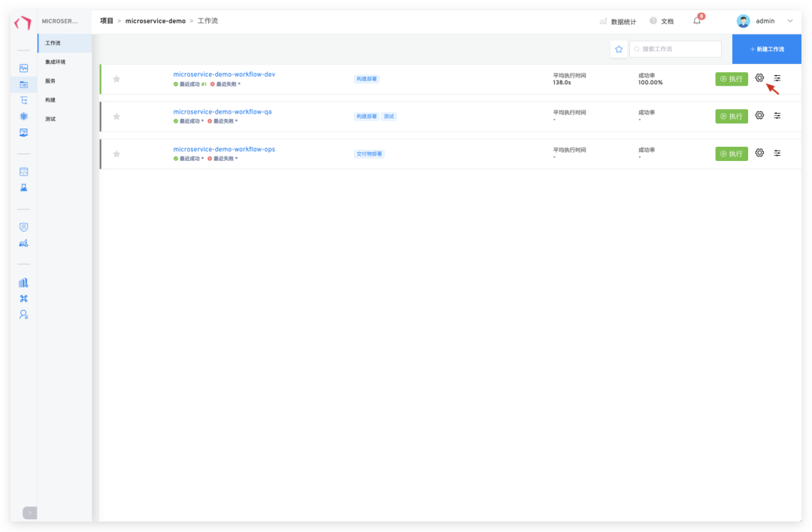Click 100.00% success rate value
This screenshot has height=532, width=812.
tap(650, 83)
